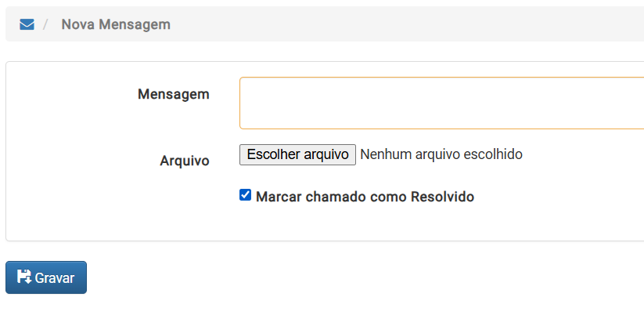Click the word "Marcar" beside the checkbox
Viewport: 644px width, 315px height.
(279, 197)
